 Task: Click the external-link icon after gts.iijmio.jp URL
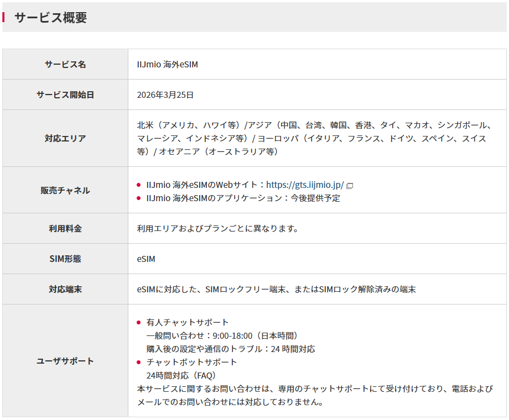(x=350, y=186)
